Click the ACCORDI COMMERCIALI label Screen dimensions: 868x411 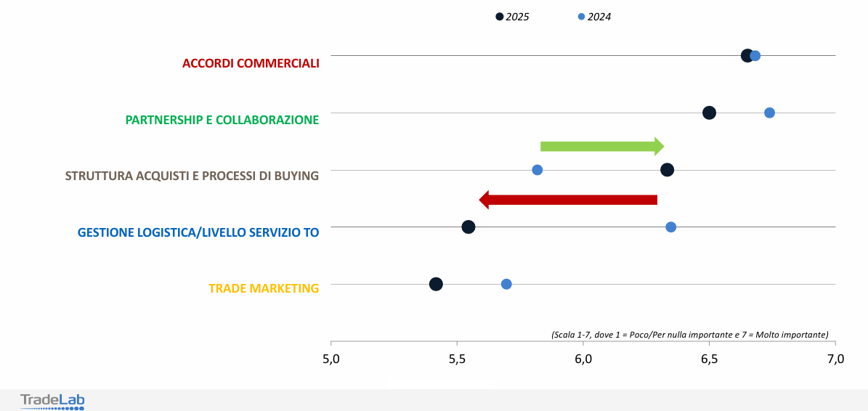[251, 63]
